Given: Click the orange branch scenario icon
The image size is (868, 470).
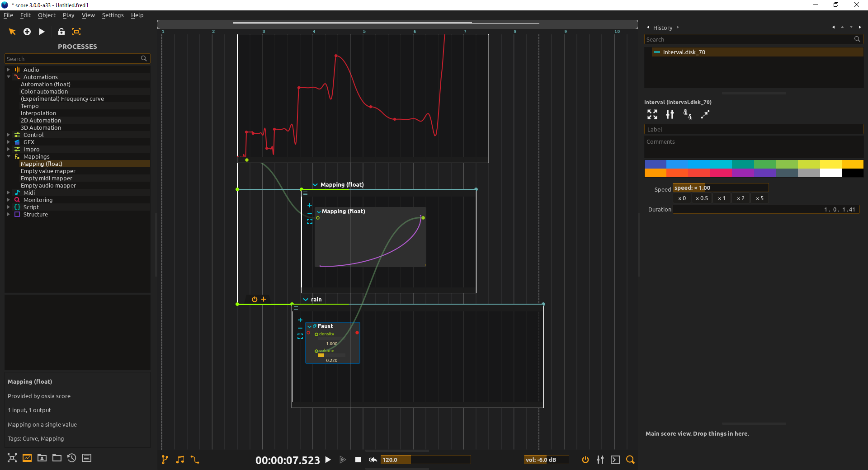Looking at the screenshot, I should 165,460.
